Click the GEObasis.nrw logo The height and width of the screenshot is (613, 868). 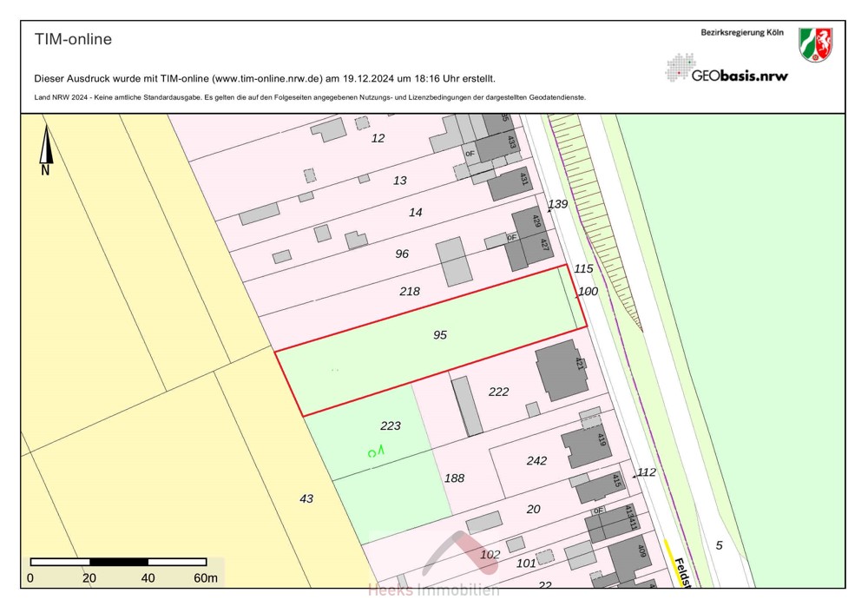tap(727, 69)
